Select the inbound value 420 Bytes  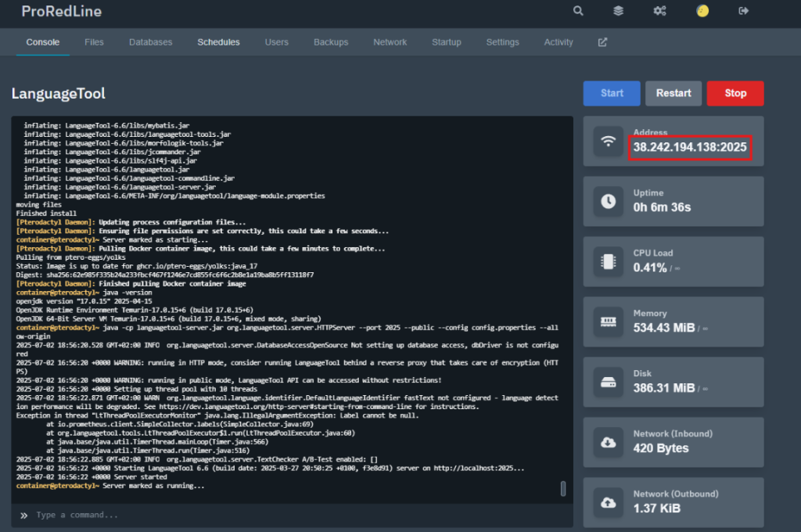click(x=661, y=449)
